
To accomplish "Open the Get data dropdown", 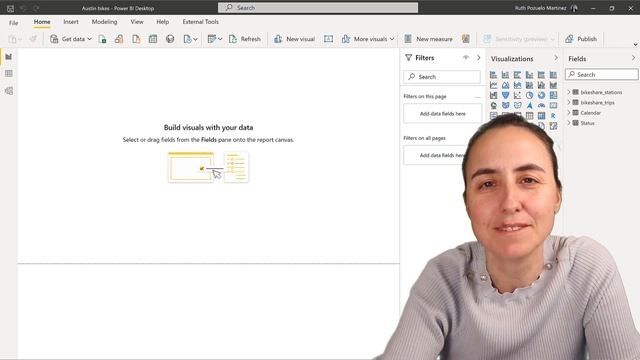I will pyautogui.click(x=71, y=39).
